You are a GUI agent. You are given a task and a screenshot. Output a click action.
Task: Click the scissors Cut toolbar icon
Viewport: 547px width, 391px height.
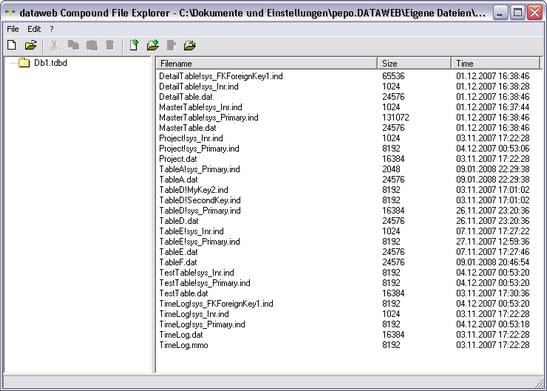tap(54, 45)
